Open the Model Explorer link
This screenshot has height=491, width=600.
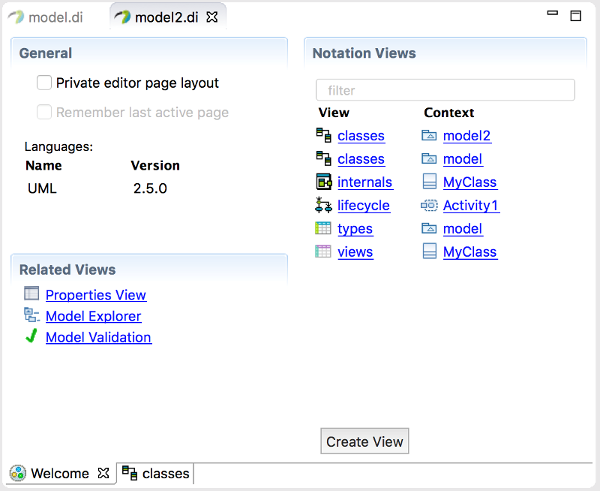[93, 316]
